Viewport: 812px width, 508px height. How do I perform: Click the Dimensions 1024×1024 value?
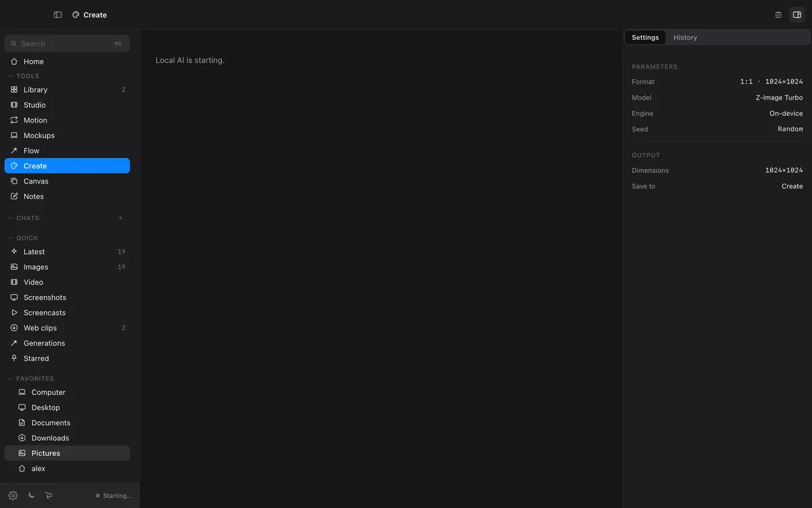click(784, 171)
